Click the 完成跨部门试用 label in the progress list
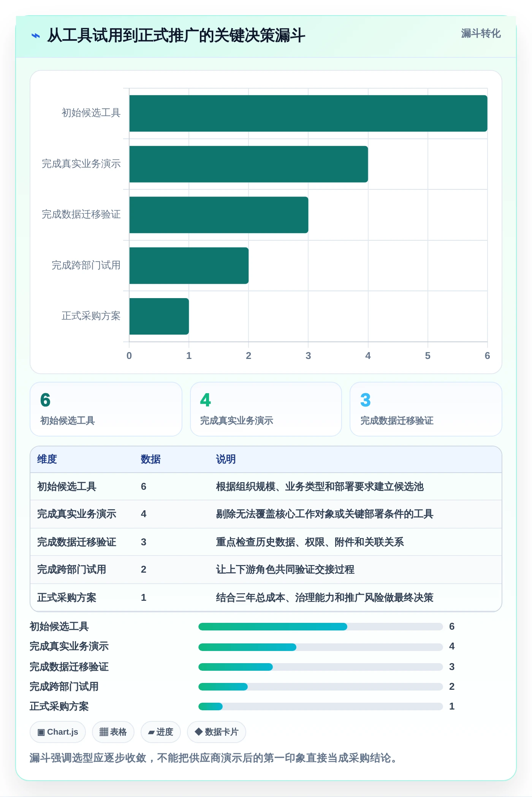The height and width of the screenshot is (797, 532). pyautogui.click(x=64, y=687)
